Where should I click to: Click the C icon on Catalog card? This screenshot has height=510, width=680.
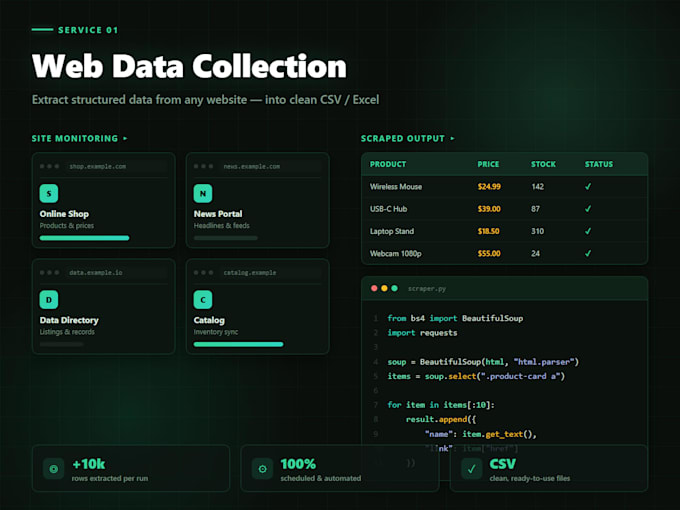(x=203, y=300)
